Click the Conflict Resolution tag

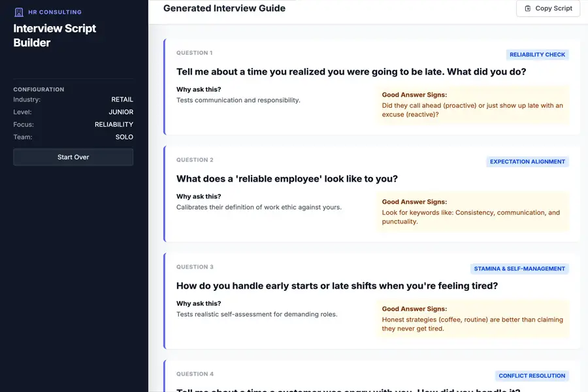click(x=531, y=376)
